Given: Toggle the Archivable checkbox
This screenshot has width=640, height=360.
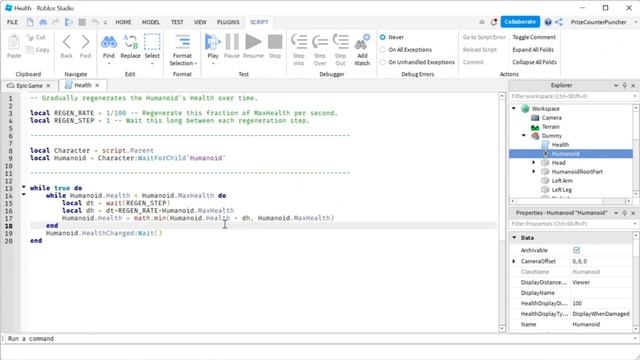Looking at the screenshot, I should point(576,250).
